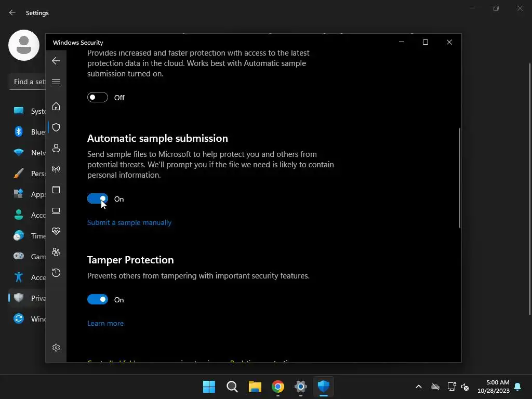The image size is (532, 399).
Task: Click the Settings window vertical scrollbar
Action: [x=530, y=189]
